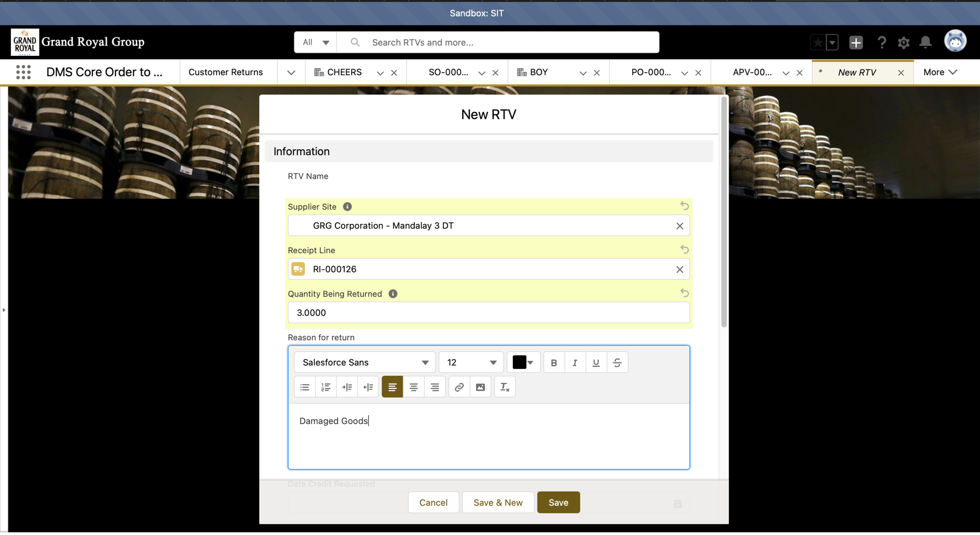The width and height of the screenshot is (980, 535).
Task: Toggle bold formatting in rich text editor
Action: click(x=554, y=363)
